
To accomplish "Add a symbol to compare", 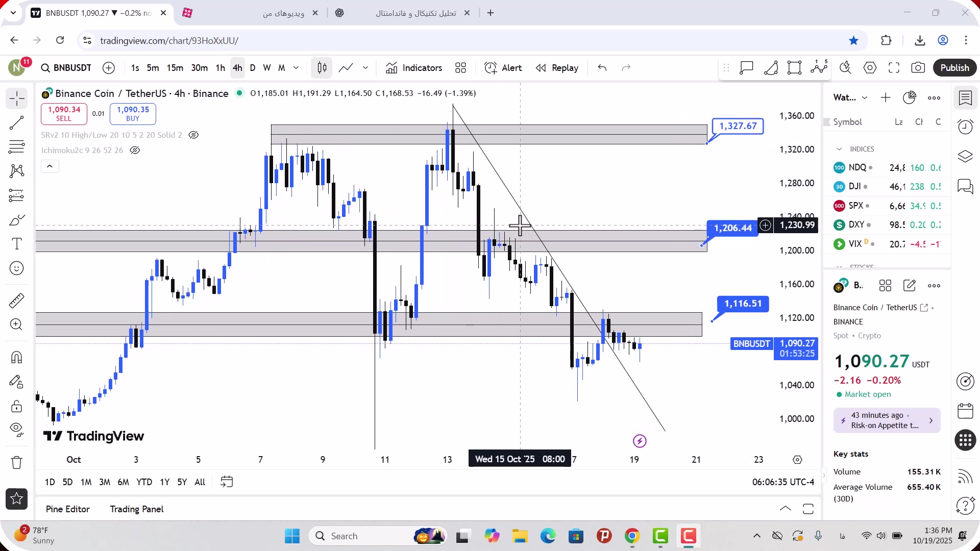I will click(109, 68).
